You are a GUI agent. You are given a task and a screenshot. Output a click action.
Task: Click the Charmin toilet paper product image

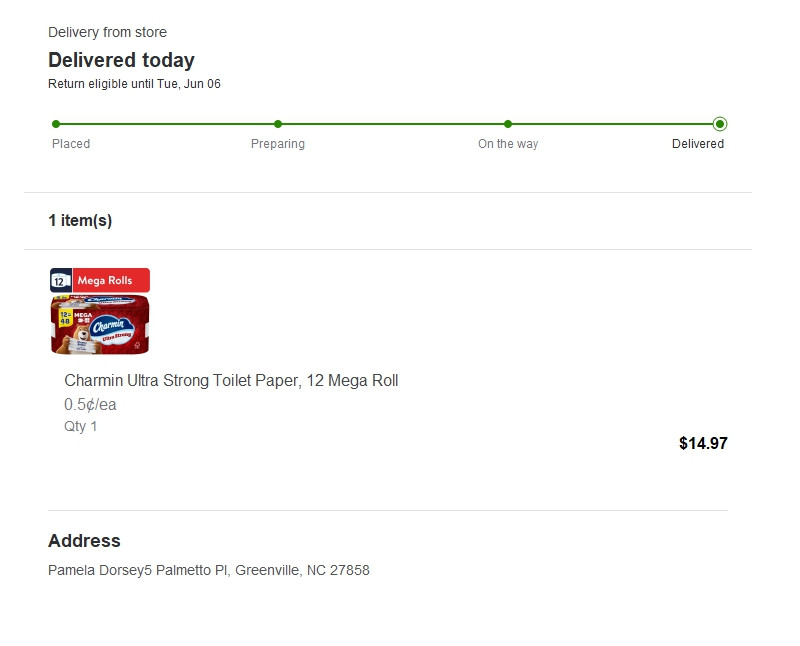coord(99,325)
